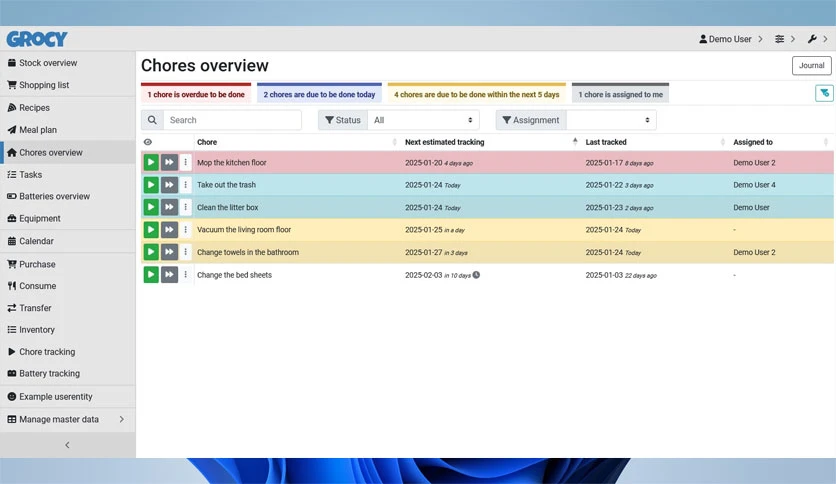Filter by '1 chore is overdue to be done'
The width and height of the screenshot is (836, 484).
tap(196, 93)
